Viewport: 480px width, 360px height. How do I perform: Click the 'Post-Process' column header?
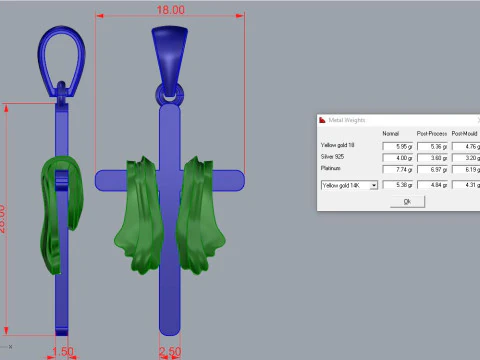[432, 133]
